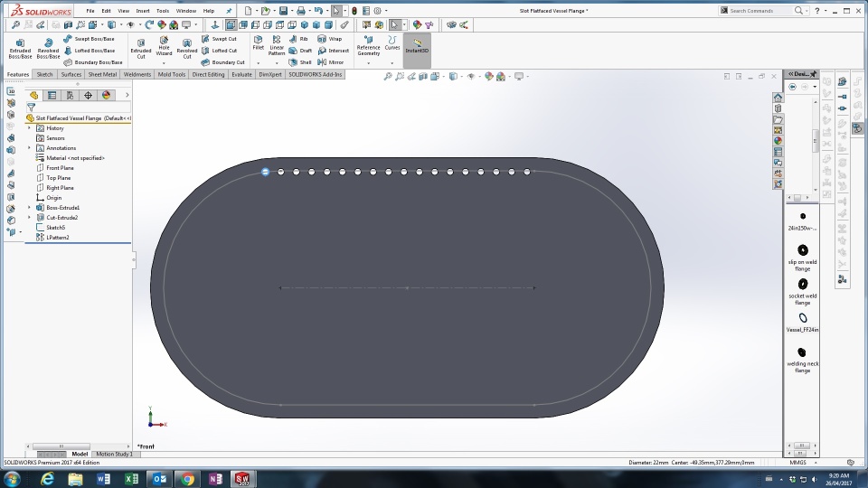Select the Shell feature
Screen dimensions: 868x488
click(x=300, y=62)
